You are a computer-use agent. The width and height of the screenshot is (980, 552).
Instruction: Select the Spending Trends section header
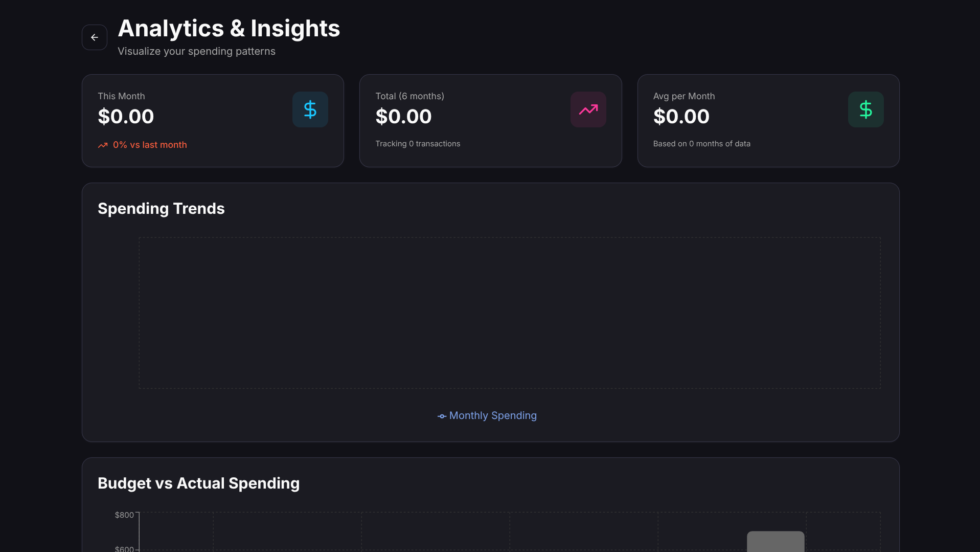point(161,208)
